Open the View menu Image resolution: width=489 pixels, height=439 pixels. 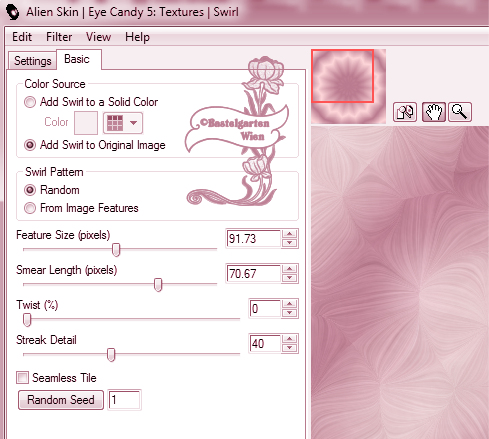click(x=98, y=37)
